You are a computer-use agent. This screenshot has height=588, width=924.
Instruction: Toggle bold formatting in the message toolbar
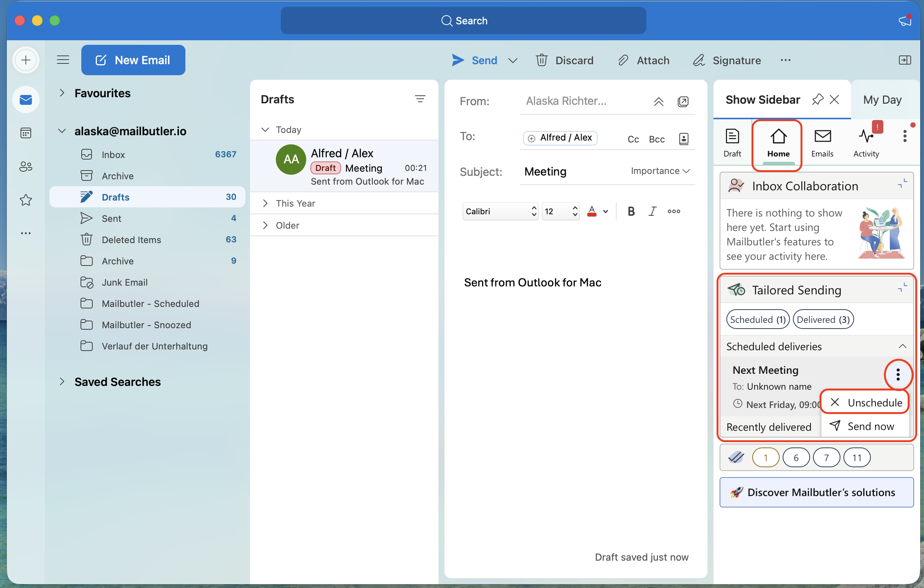click(631, 211)
